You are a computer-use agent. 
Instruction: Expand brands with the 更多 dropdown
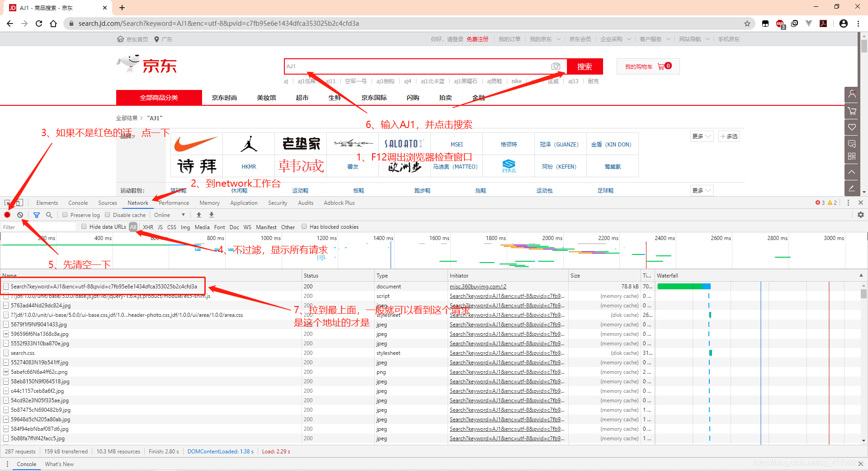tap(702, 136)
